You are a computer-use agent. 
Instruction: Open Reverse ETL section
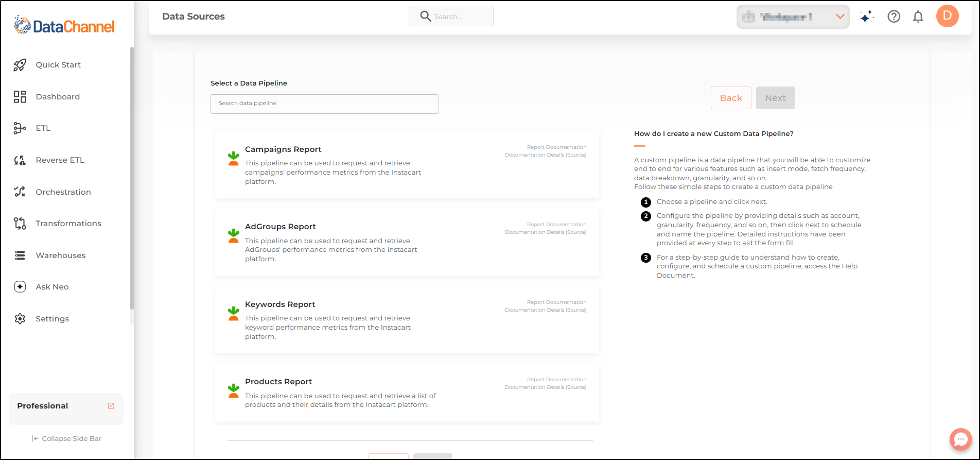(60, 160)
